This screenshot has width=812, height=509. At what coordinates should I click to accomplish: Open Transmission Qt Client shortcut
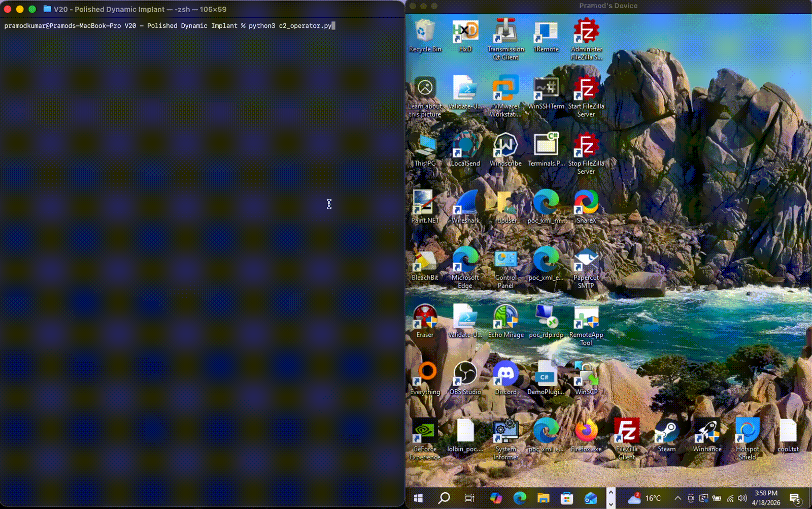505,39
